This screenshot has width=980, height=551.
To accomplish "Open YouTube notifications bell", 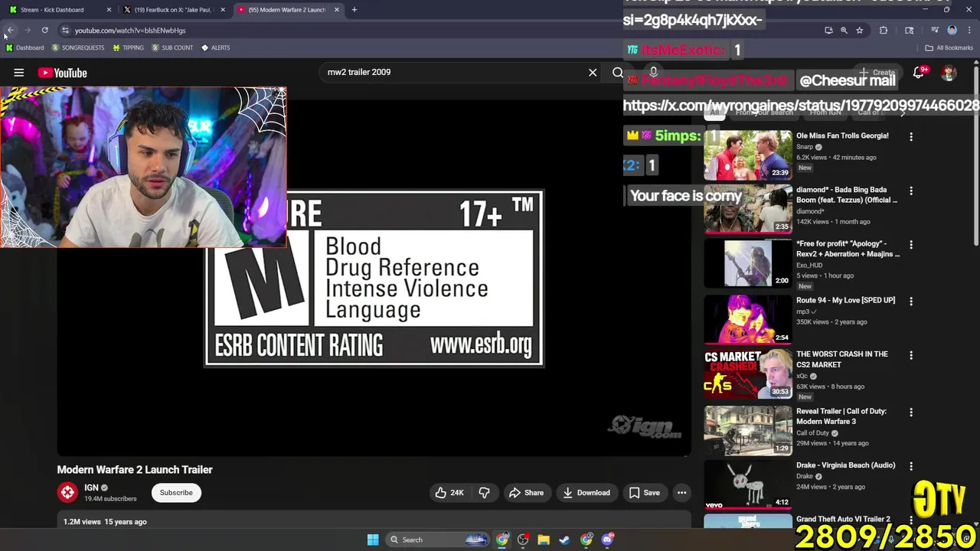I will pos(919,73).
